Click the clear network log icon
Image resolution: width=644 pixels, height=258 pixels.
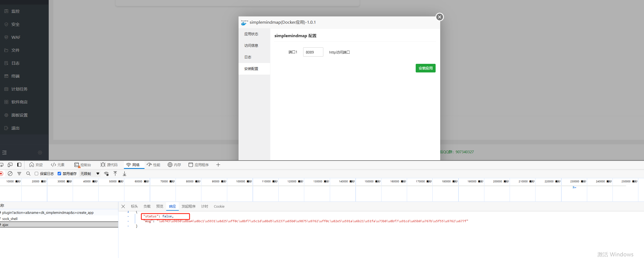tap(10, 173)
